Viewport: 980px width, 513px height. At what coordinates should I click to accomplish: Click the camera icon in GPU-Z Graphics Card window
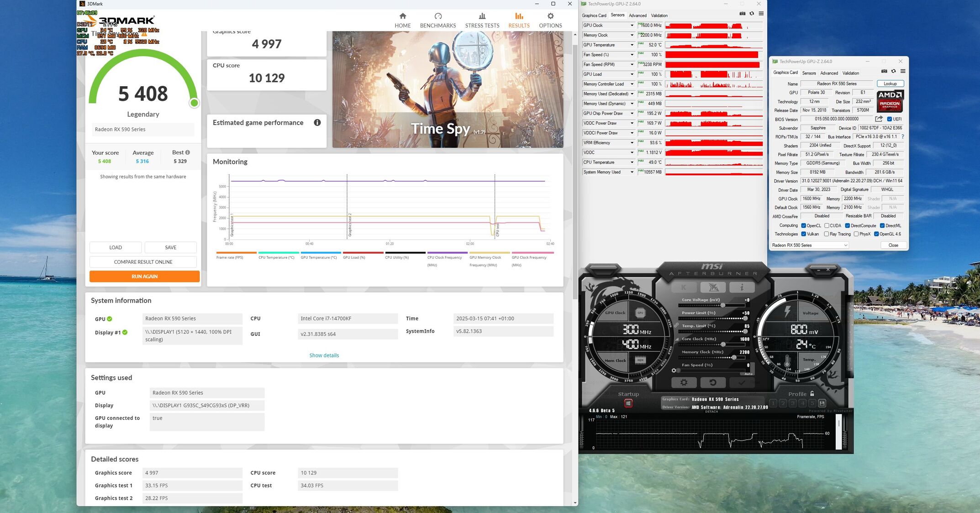884,71
